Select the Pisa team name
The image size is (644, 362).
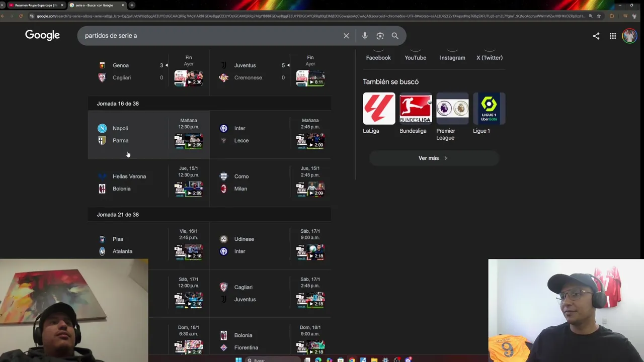(118, 239)
